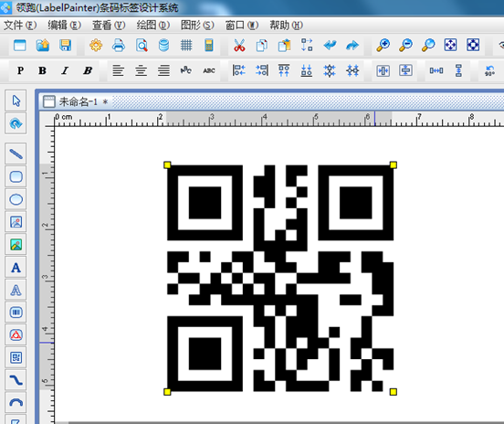Click the redo arrow icon
Screen dimensions: 504x424
click(x=352, y=45)
